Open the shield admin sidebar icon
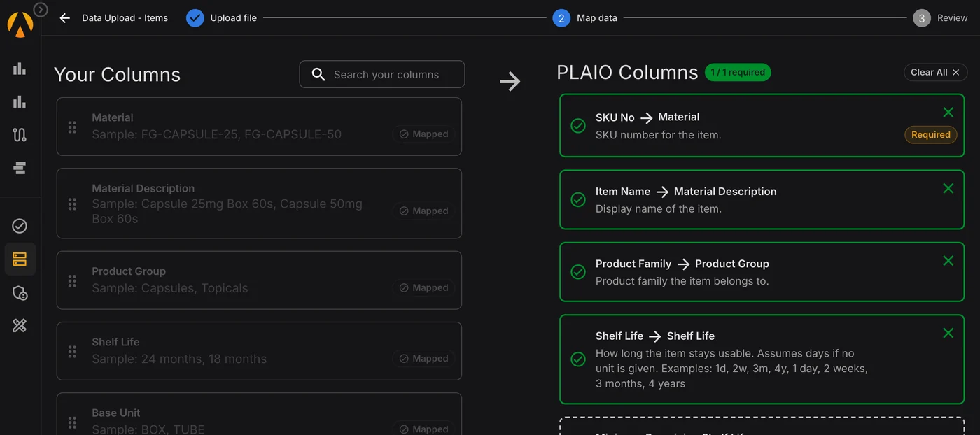Image resolution: width=980 pixels, height=435 pixels. coord(20,292)
